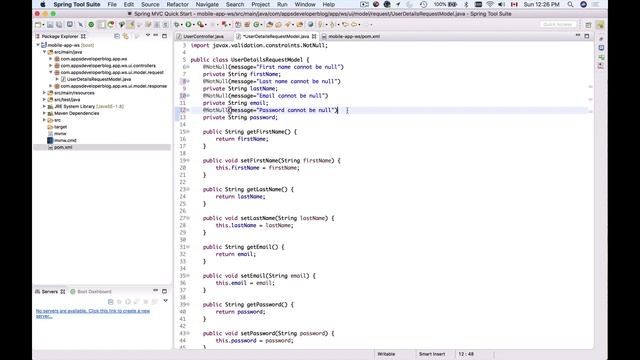Expand the JRE System Library node
Screen dimensions: 640x360
coord(44,106)
